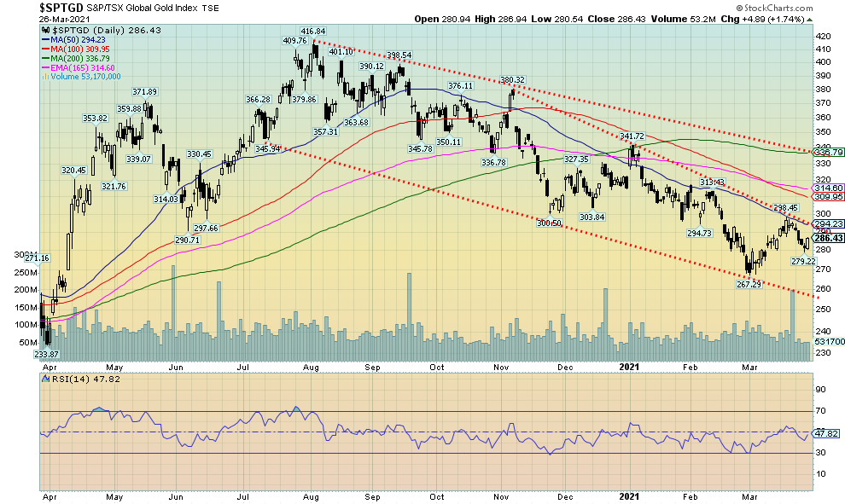Click the 416.84 peak price label

click(315, 30)
